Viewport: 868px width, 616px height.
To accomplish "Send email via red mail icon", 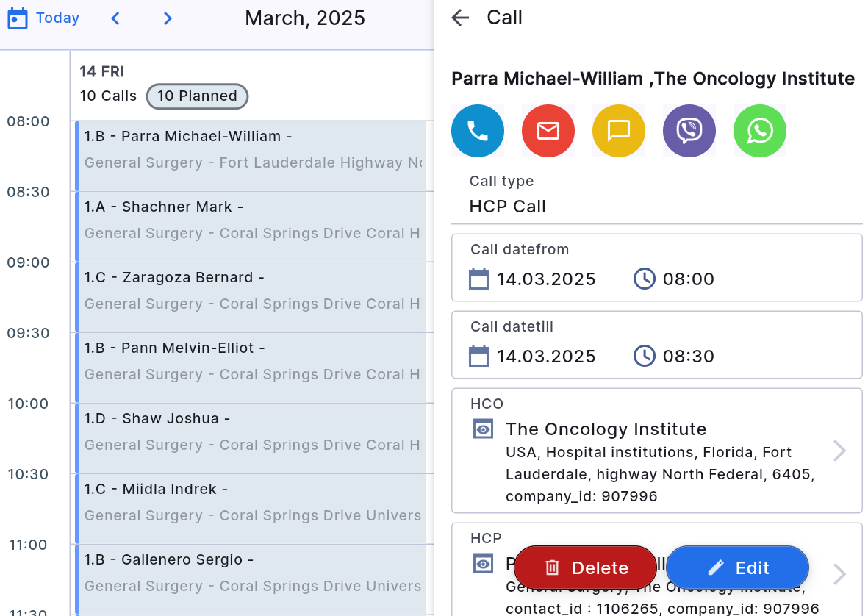I will click(548, 131).
